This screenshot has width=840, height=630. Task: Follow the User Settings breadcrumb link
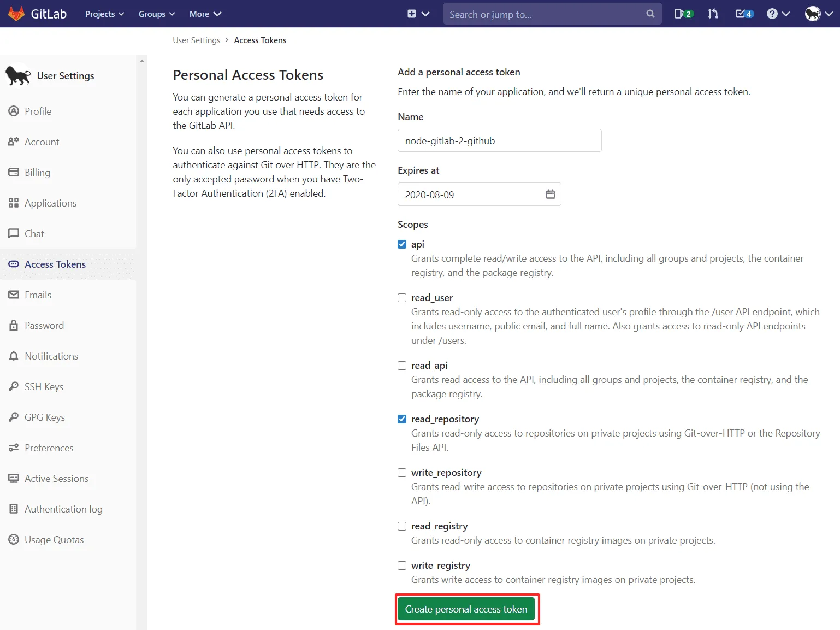(196, 40)
